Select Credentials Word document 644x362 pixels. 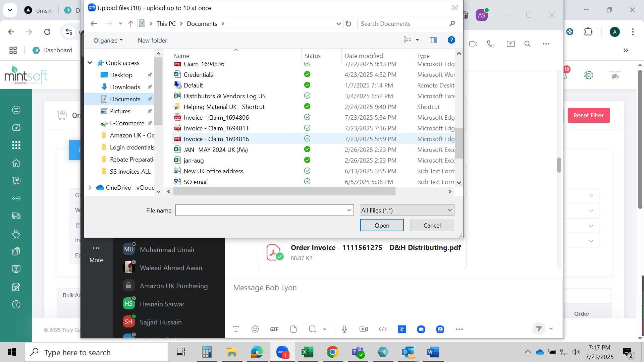(x=198, y=74)
